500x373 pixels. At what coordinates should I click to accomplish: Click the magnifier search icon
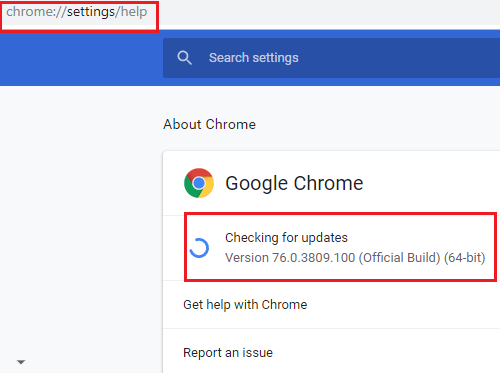(x=184, y=58)
